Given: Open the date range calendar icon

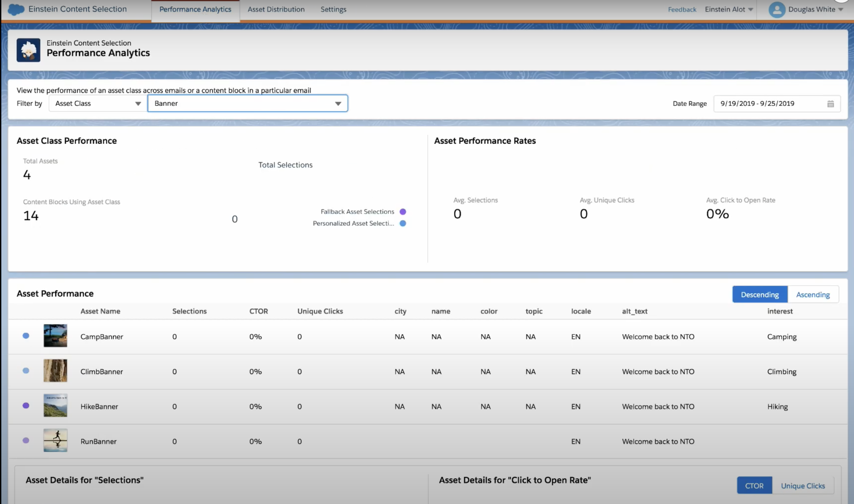Looking at the screenshot, I should point(830,104).
